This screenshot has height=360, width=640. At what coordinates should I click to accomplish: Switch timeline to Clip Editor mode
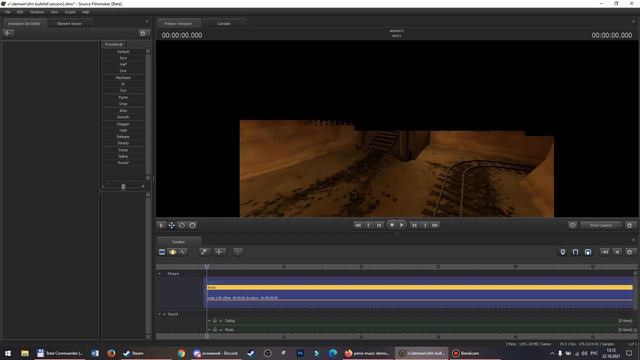162,252
